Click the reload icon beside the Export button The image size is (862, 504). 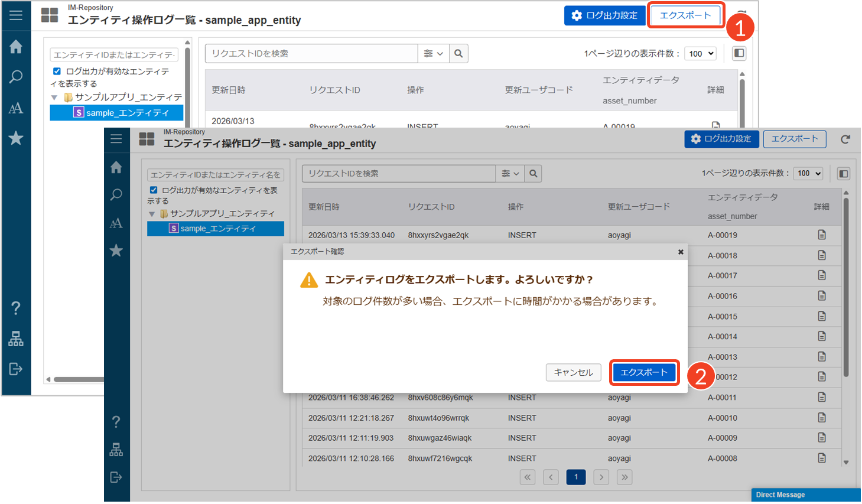click(845, 139)
